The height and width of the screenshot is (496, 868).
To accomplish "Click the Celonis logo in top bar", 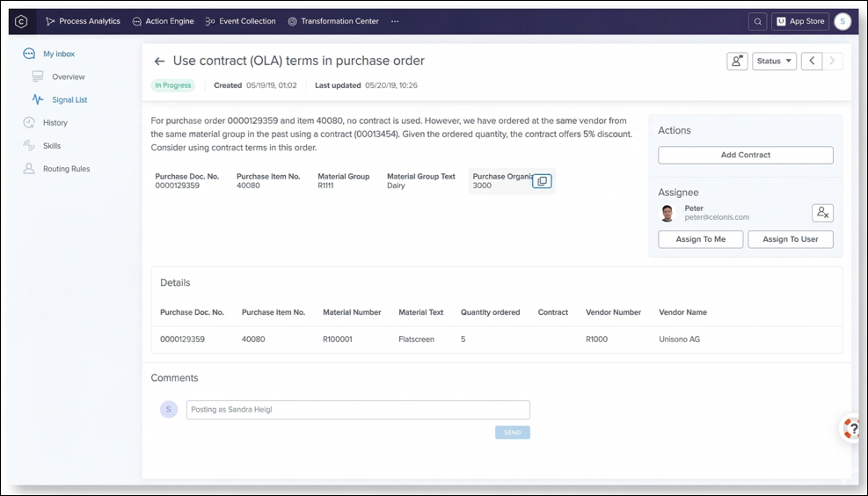I will pyautogui.click(x=21, y=22).
